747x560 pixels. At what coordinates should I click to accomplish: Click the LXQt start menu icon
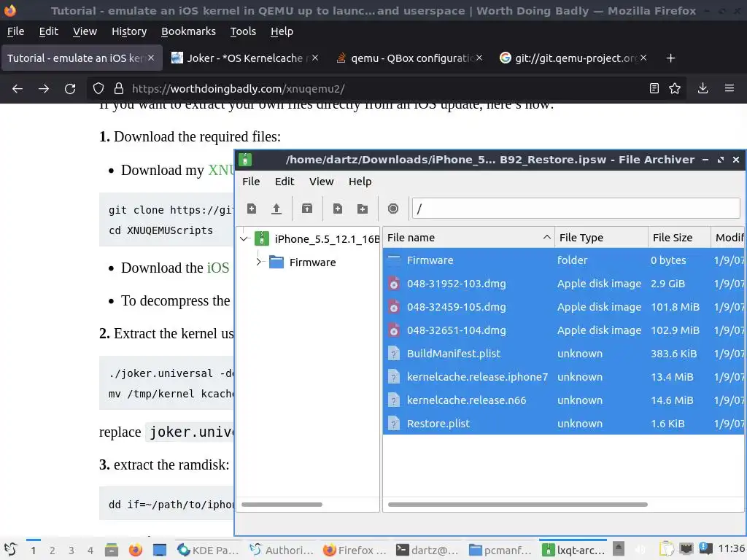(x=10, y=550)
